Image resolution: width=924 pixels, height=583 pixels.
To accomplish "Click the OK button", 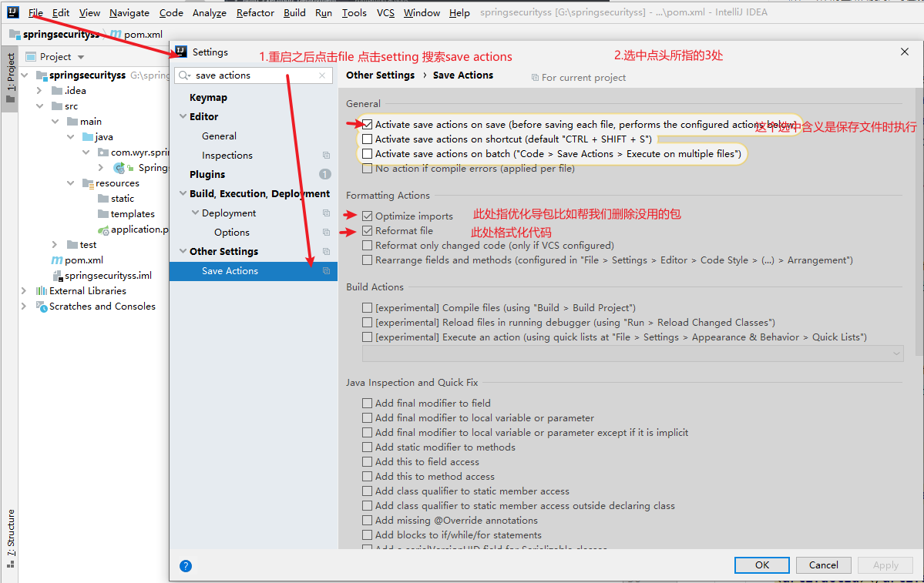I will pos(762,565).
